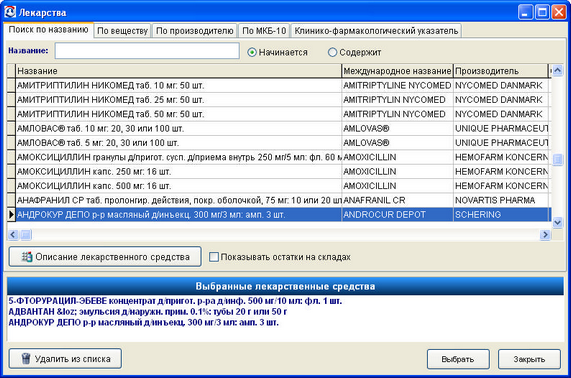Click the Название search input field
571x378 pixels.
[x=147, y=51]
